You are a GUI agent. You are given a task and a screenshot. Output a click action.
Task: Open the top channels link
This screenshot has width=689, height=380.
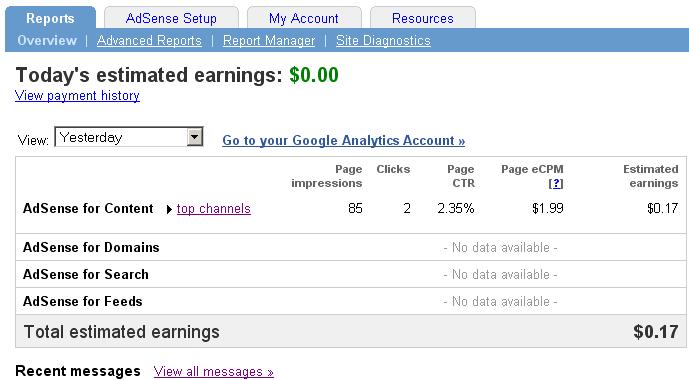click(214, 209)
